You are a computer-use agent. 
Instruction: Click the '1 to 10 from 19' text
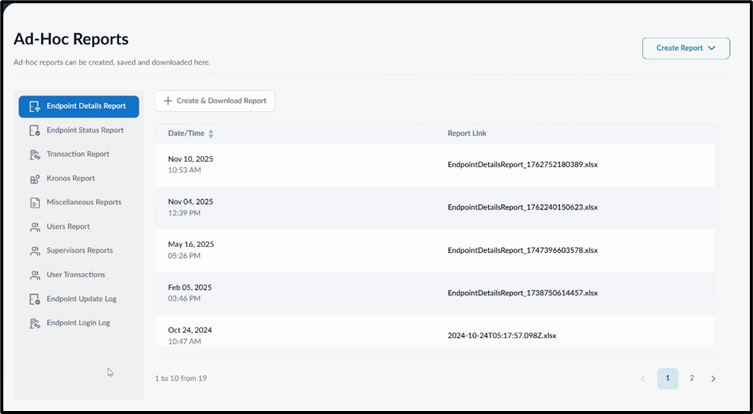(x=181, y=378)
